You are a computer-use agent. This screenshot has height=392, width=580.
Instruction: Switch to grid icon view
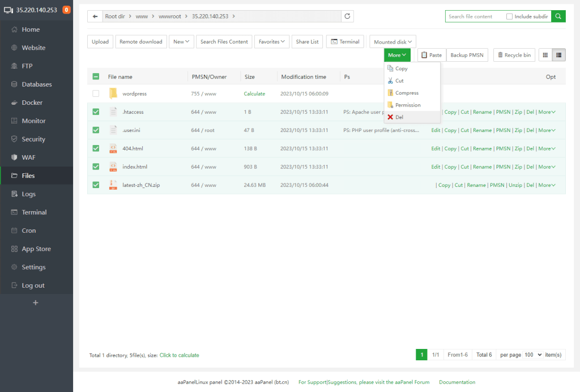tap(545, 55)
